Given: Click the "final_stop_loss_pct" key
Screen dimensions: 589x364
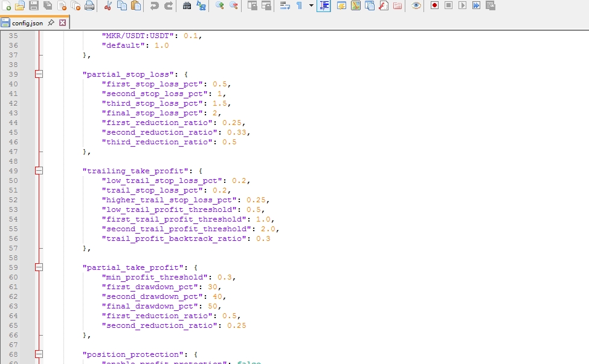Looking at the screenshot, I should click(152, 113).
